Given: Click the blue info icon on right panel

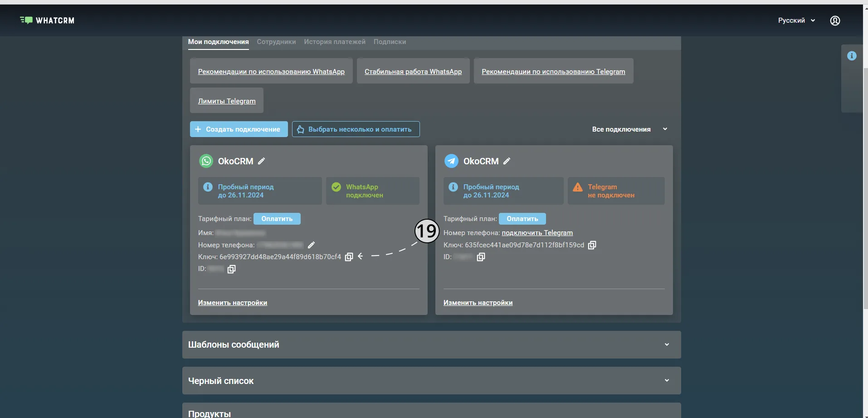Looking at the screenshot, I should 852,56.
